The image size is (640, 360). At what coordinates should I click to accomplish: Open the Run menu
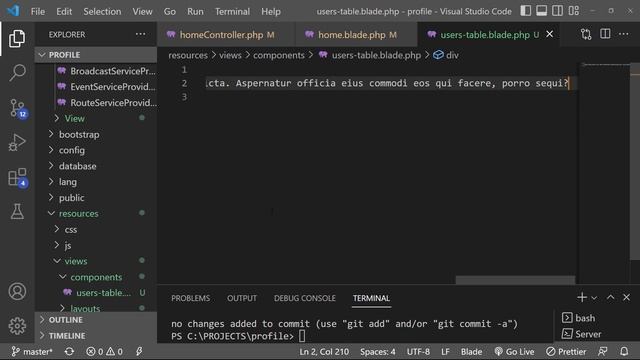[x=195, y=11]
